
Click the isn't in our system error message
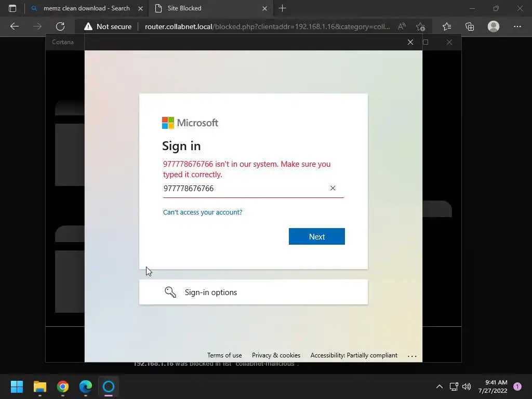coord(247,169)
